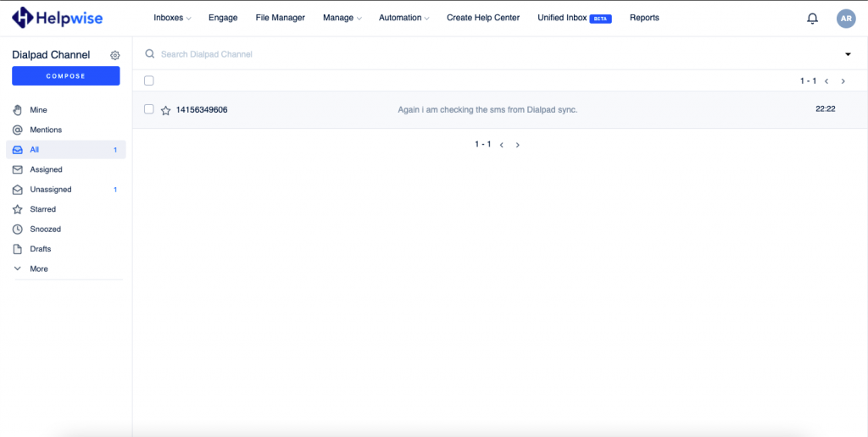
Task: Click the sender number 14156349606
Action: click(x=202, y=110)
